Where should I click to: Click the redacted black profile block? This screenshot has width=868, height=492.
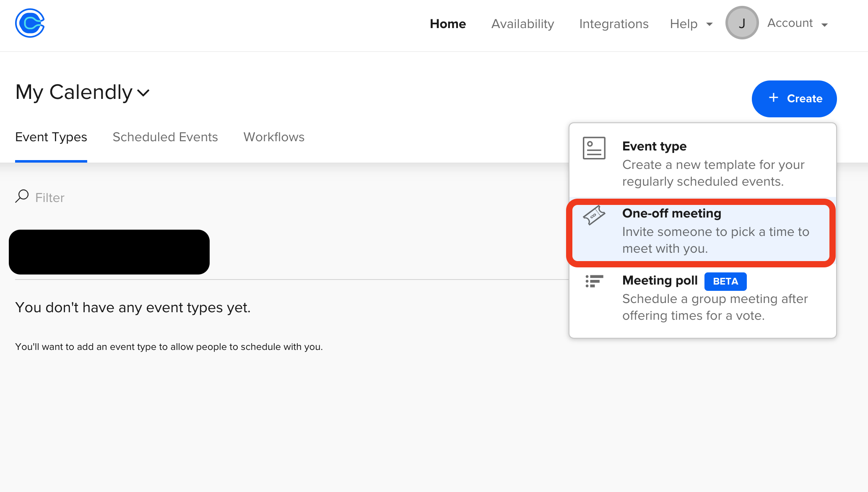pos(109,252)
